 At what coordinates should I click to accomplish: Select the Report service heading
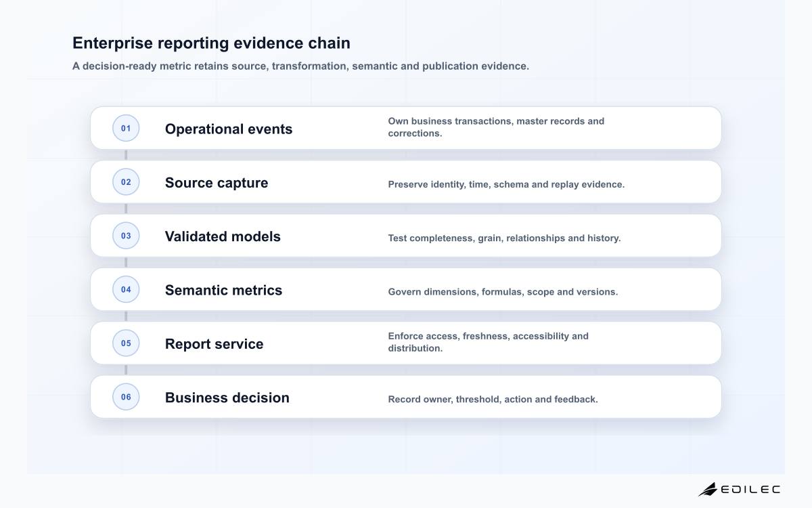point(214,343)
